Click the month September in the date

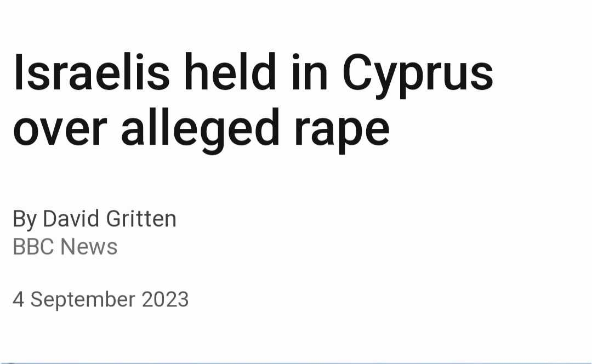[83, 300]
